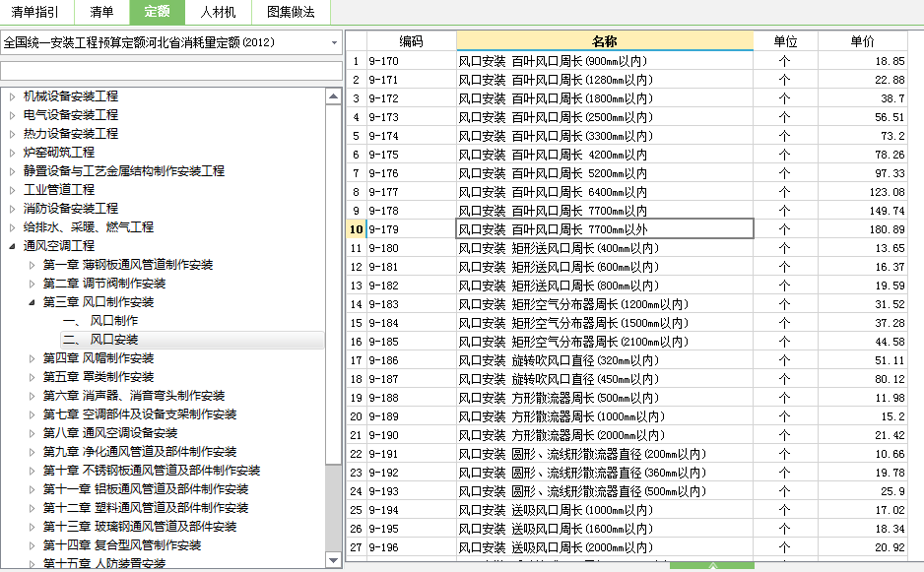This screenshot has height=572, width=924.
Task: Select tree item 一、风口制作
Action: (x=100, y=321)
